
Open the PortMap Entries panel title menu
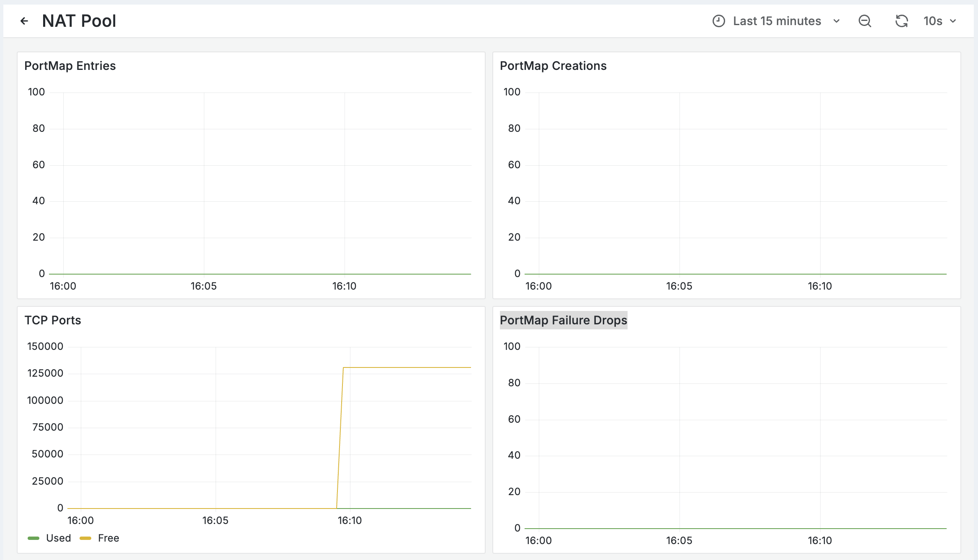70,66
